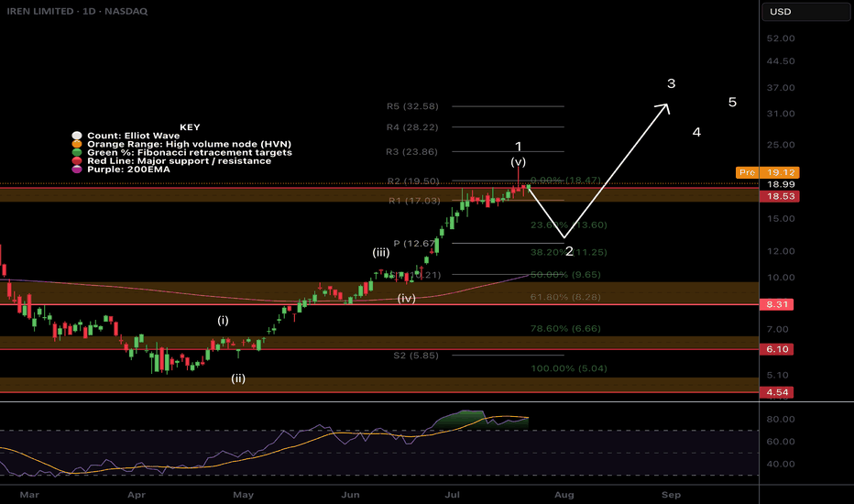Open the USD currency selector
Image resolution: width=854 pixels, height=504 pixels.
pyautogui.click(x=805, y=11)
